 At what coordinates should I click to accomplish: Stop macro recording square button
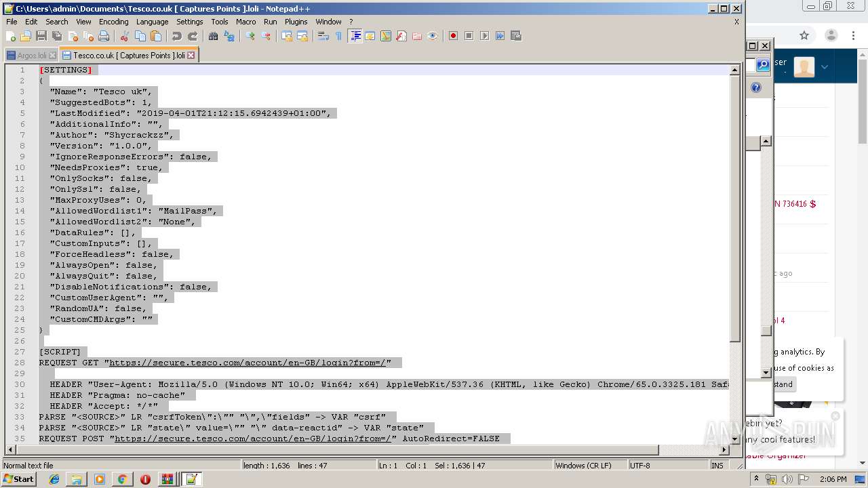pyautogui.click(x=469, y=36)
